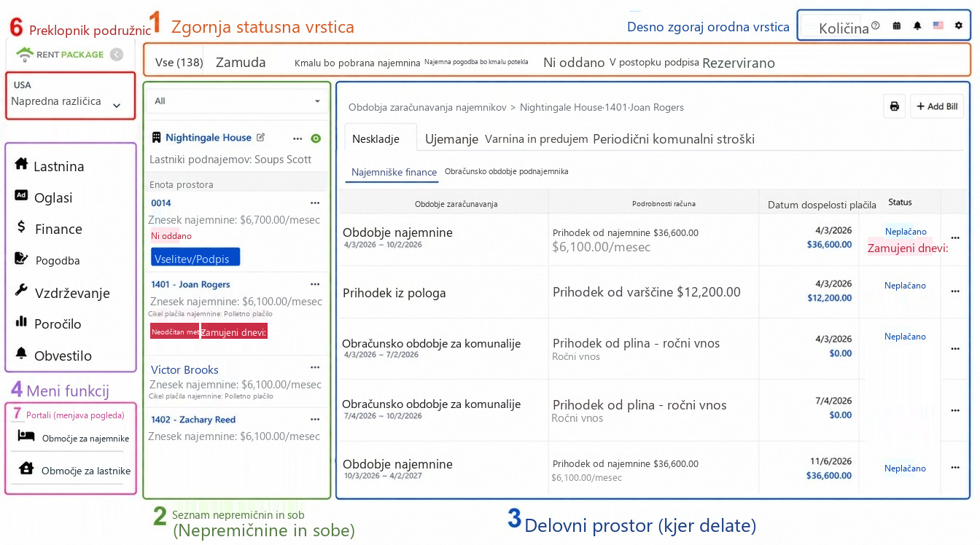Click the Vselitev/Podpis button

(195, 258)
